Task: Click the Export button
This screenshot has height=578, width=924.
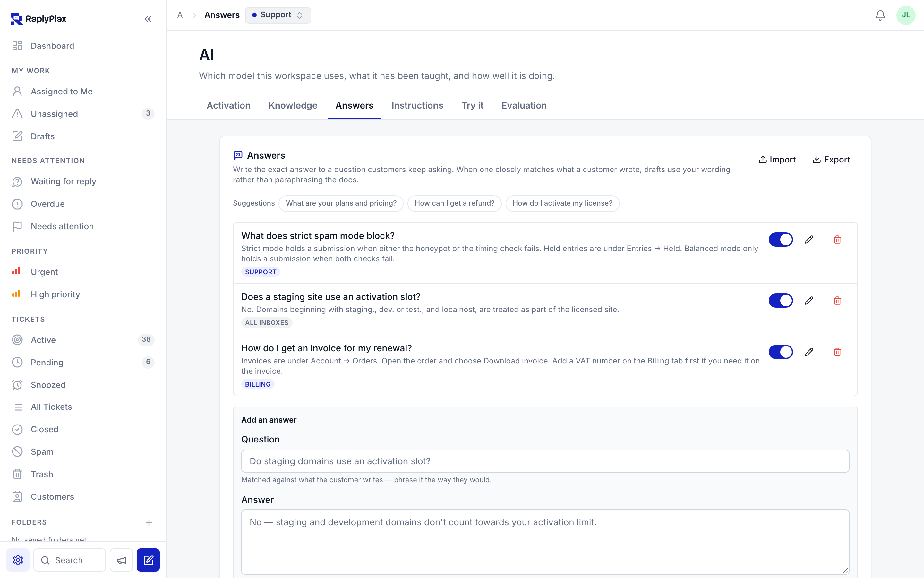Action: point(831,159)
